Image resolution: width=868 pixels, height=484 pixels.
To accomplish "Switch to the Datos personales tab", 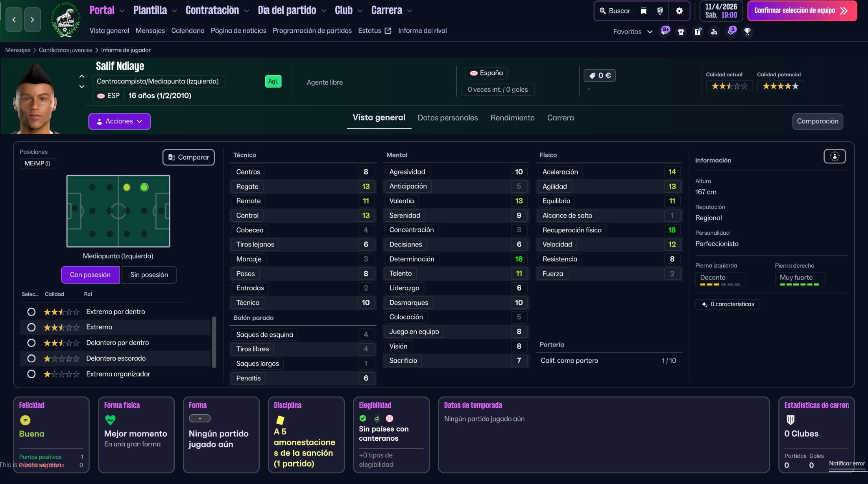I will [447, 118].
